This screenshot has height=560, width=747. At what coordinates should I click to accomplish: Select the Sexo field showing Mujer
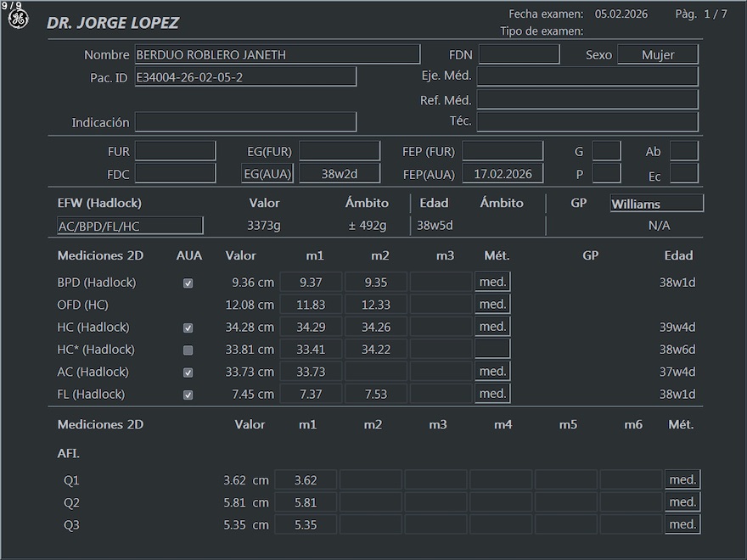point(657,55)
